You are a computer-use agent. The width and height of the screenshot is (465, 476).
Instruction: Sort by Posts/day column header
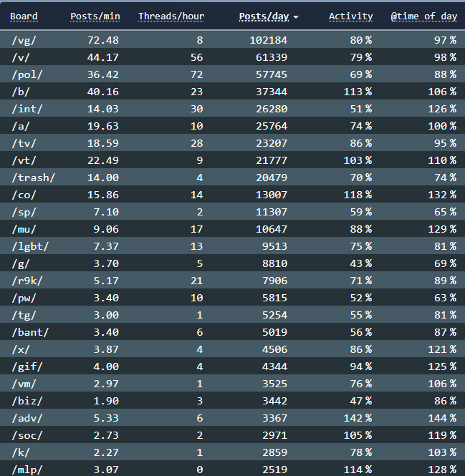264,16
